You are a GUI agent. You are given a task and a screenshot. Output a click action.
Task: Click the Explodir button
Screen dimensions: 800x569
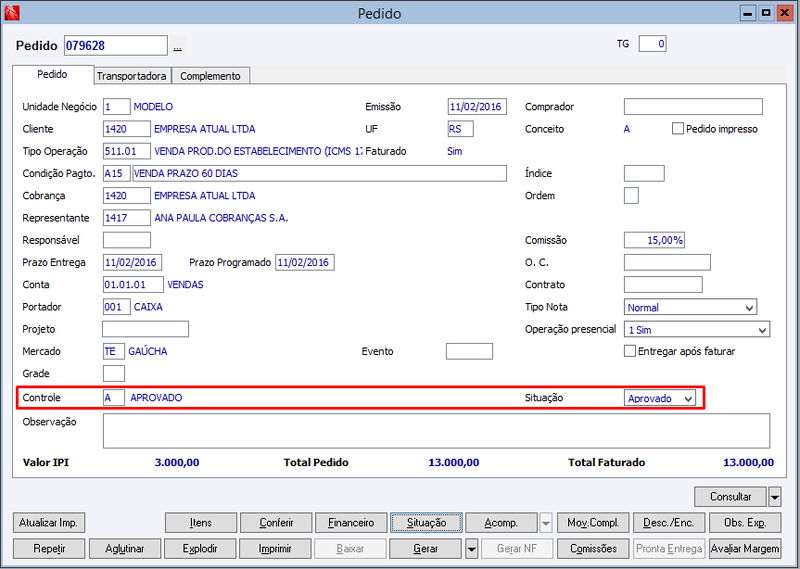pyautogui.click(x=201, y=549)
